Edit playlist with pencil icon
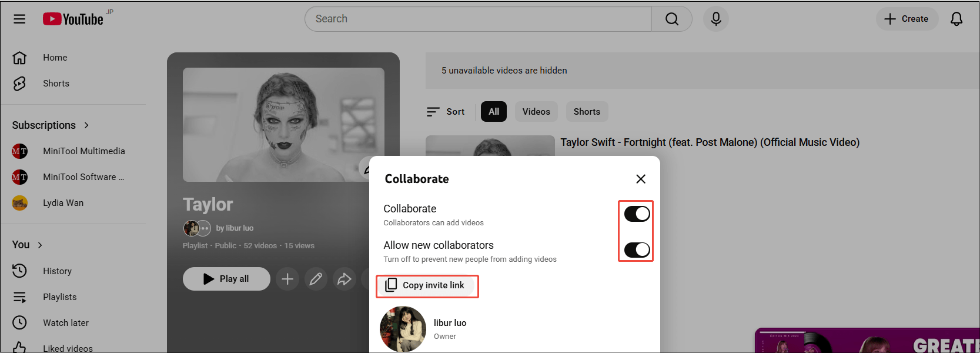 coord(316,279)
